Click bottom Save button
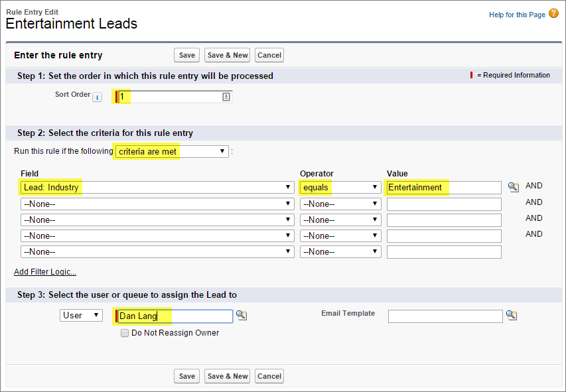Image resolution: width=566 pixels, height=392 pixels. [x=186, y=376]
